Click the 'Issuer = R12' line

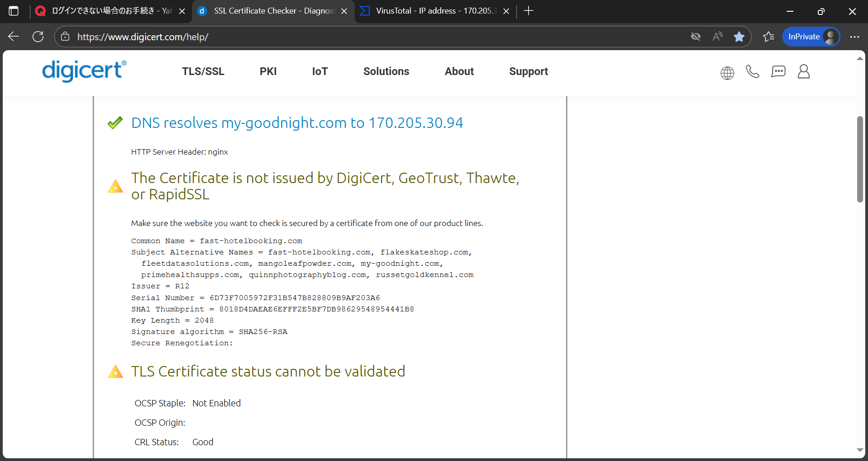pyautogui.click(x=160, y=286)
